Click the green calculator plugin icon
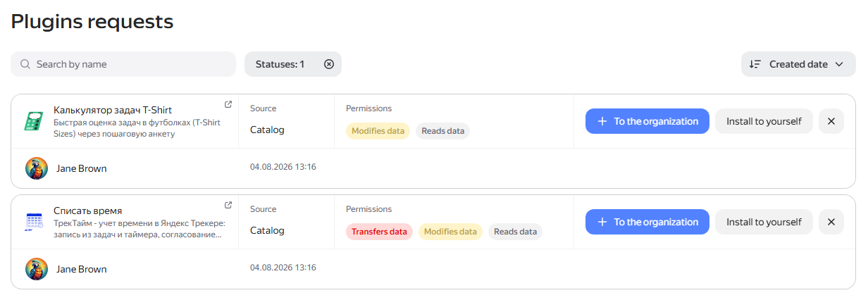868x300 pixels. (x=32, y=121)
